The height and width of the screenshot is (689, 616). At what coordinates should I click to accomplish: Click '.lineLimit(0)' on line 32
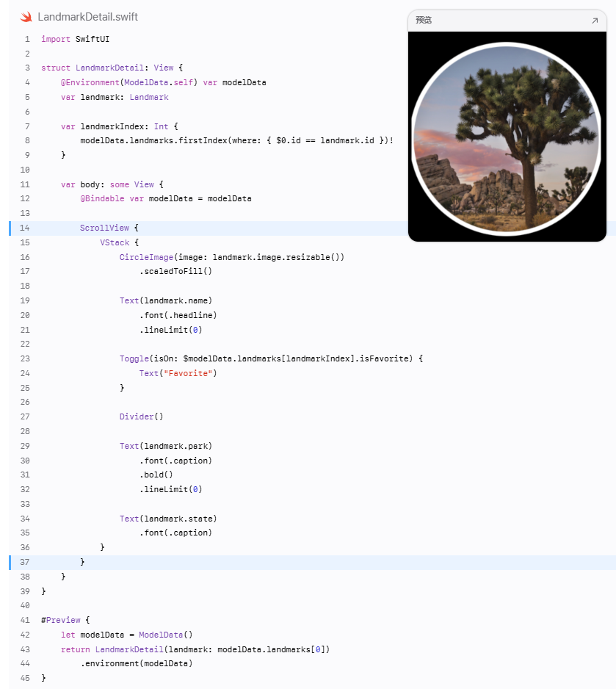click(171, 489)
